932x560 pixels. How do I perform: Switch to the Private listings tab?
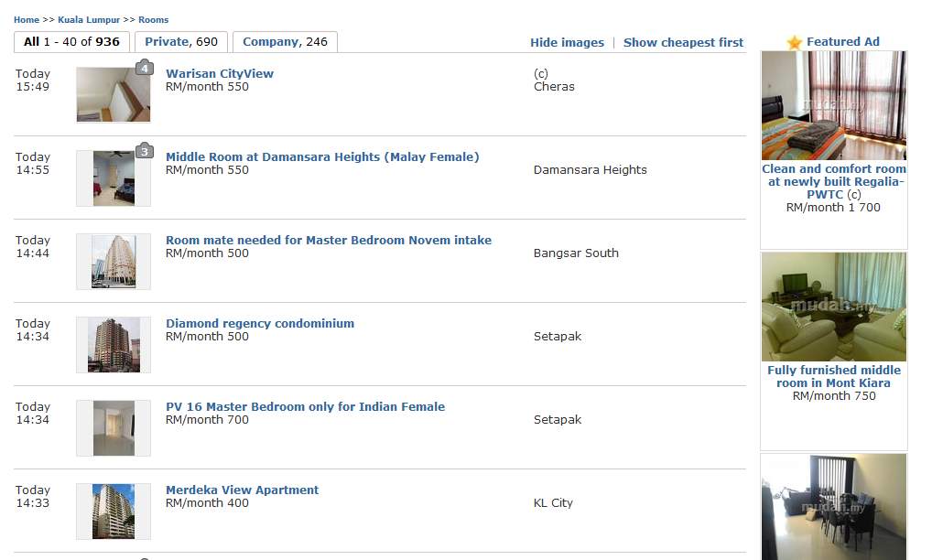point(181,42)
